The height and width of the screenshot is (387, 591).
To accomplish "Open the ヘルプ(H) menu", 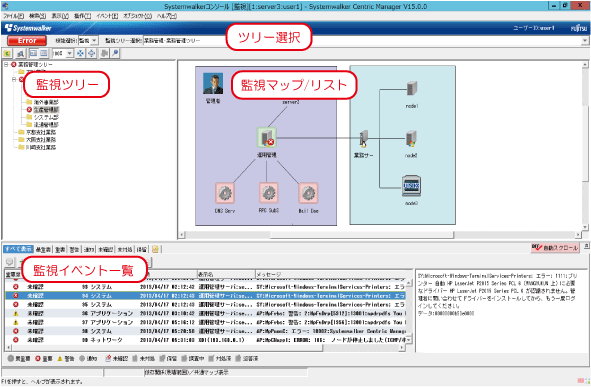I will [x=167, y=16].
